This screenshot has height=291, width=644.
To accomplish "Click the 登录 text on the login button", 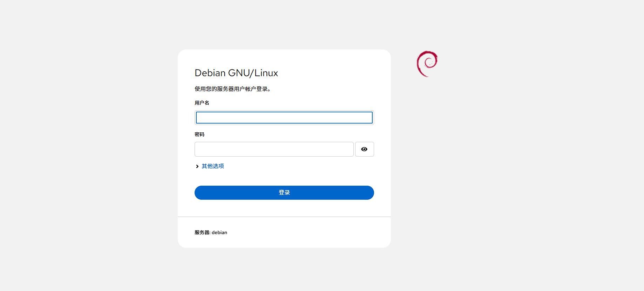I will click(x=284, y=193).
